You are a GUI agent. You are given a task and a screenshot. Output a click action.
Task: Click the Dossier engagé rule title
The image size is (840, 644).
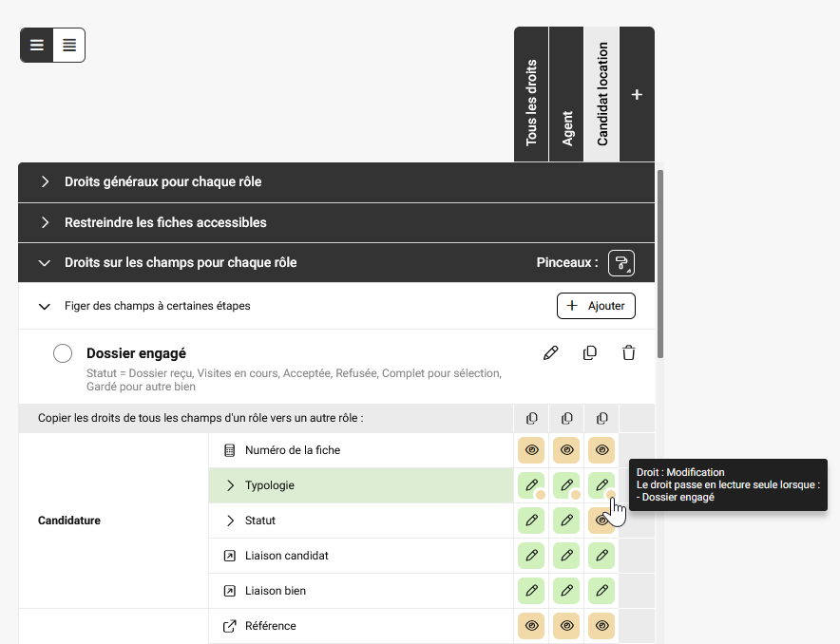click(136, 353)
